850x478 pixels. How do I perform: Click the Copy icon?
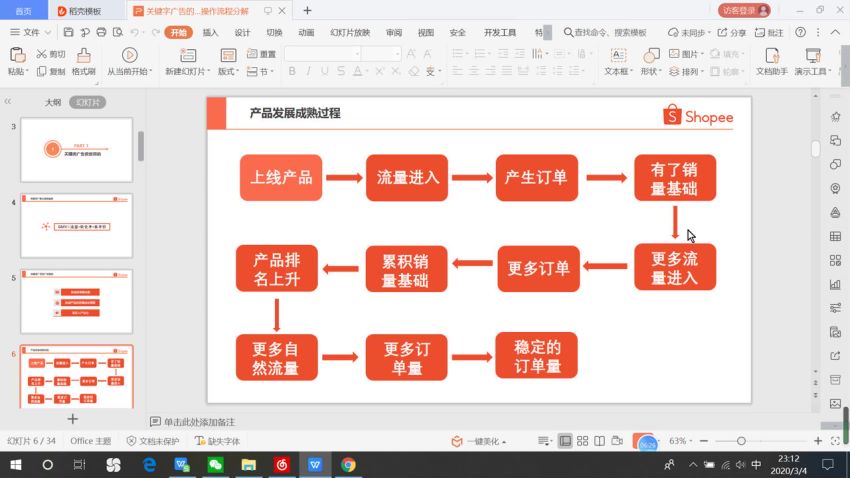(x=42, y=71)
